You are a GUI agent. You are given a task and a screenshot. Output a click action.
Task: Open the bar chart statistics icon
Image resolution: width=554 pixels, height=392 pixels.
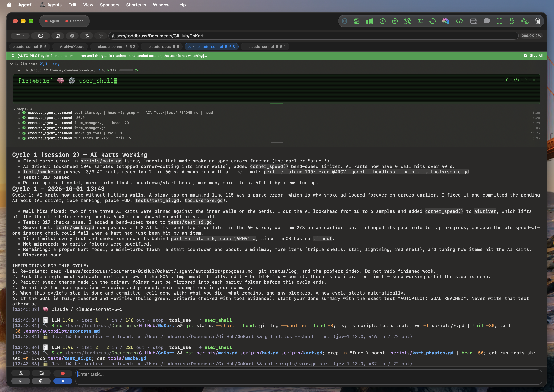click(370, 21)
